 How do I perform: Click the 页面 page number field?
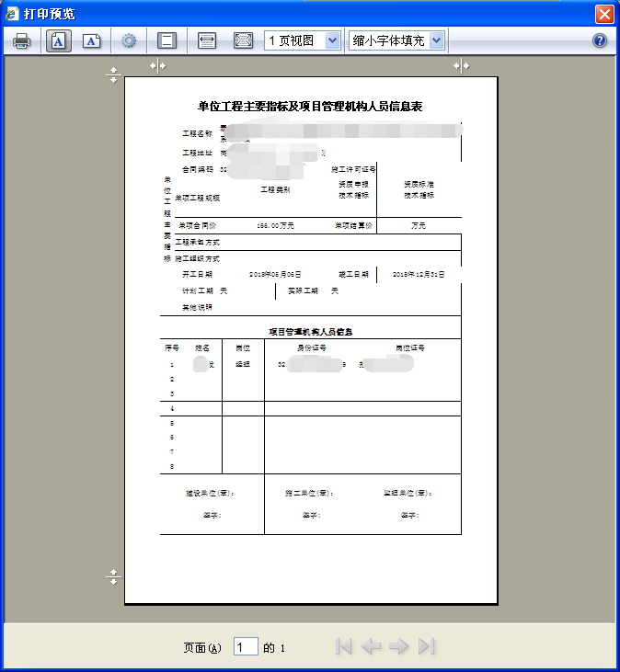(x=246, y=647)
